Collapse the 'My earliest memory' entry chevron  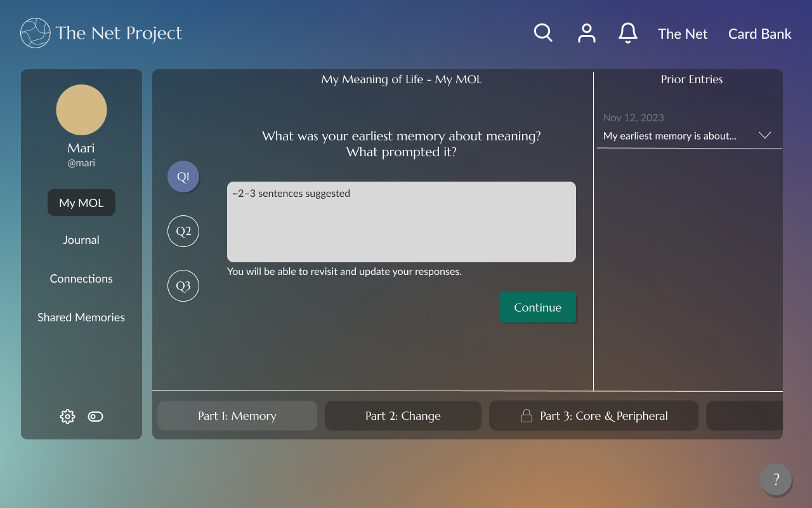point(765,135)
